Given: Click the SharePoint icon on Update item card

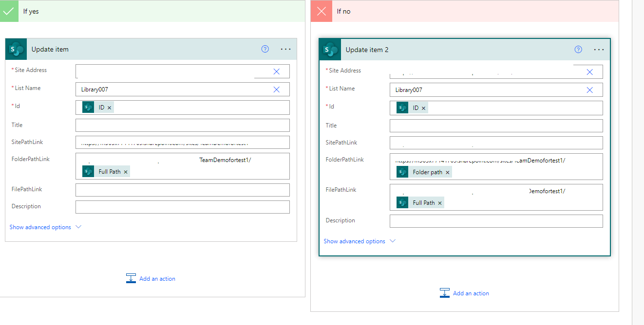Looking at the screenshot, I should 16,49.
